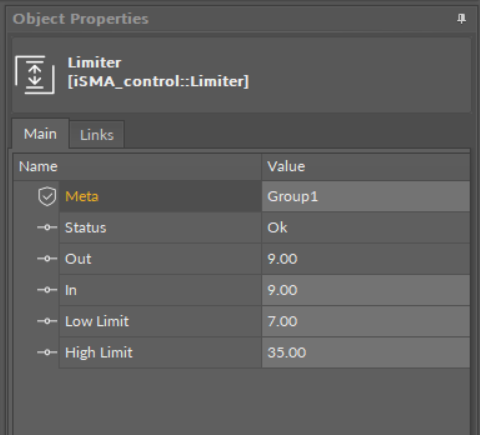Click the slot icon next to Out
Viewport: 480px width, 435px height.
[x=47, y=259]
